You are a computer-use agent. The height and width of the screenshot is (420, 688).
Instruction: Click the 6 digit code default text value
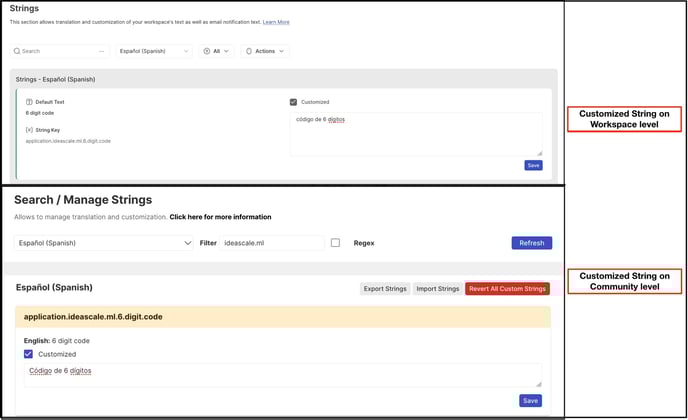pos(39,113)
